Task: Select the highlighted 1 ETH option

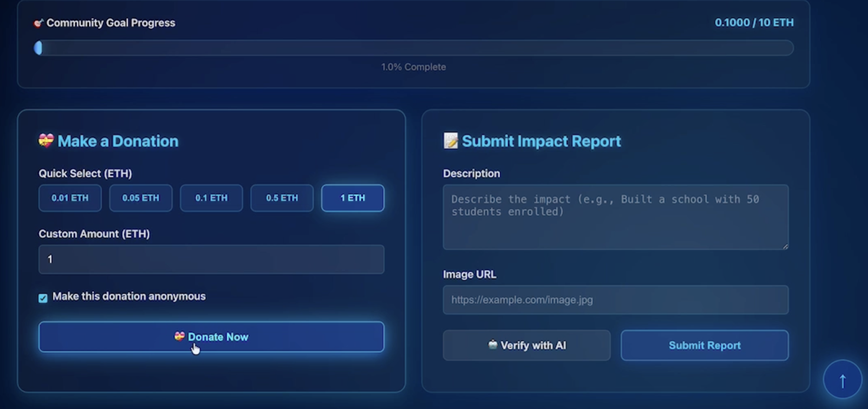Action: click(352, 198)
